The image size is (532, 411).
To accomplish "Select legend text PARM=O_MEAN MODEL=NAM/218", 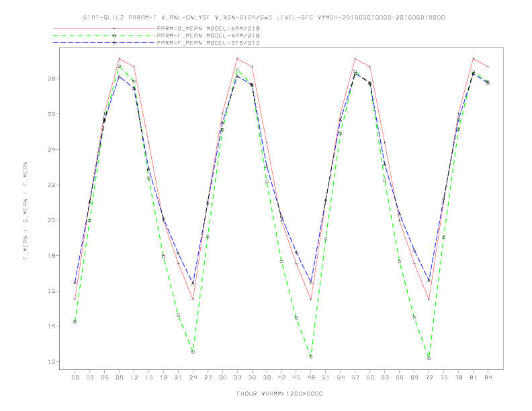I will tap(208, 28).
